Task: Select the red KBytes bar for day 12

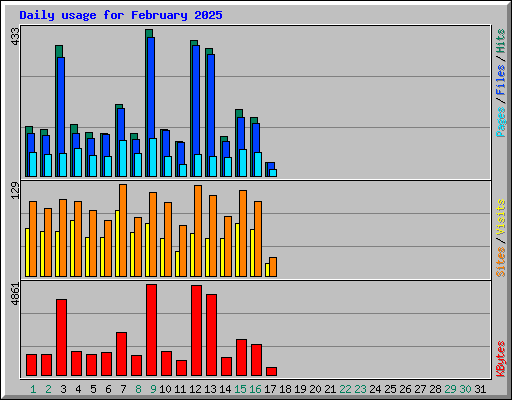Action: click(x=196, y=330)
